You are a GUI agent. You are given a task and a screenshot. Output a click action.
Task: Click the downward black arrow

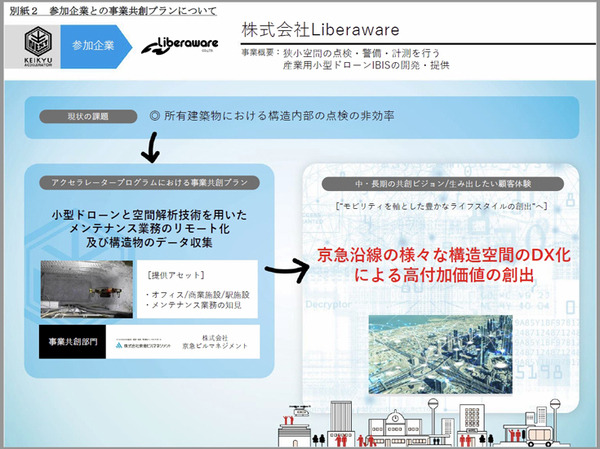click(151, 150)
